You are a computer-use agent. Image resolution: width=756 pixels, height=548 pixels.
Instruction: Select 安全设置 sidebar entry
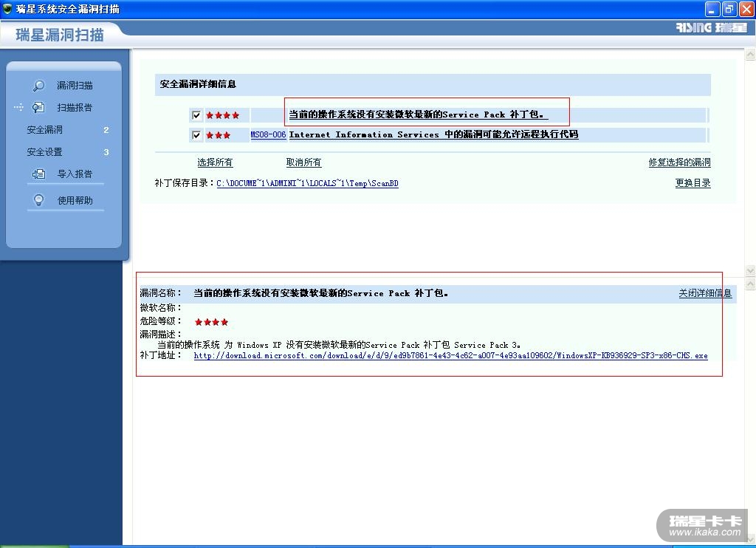click(44, 151)
